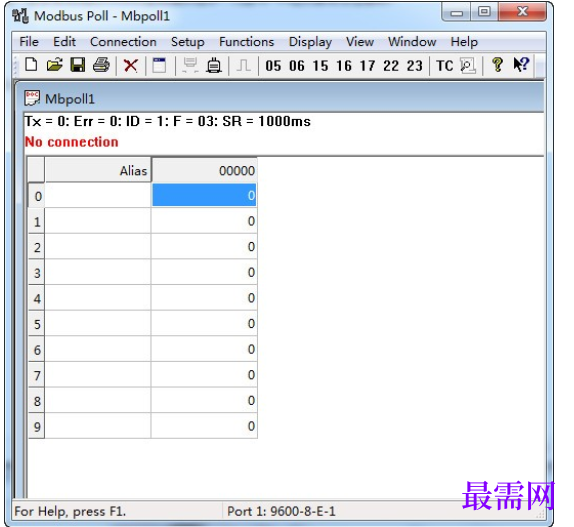Activate context help arrow icon
Screen dimensions: 574x527
(x=521, y=65)
